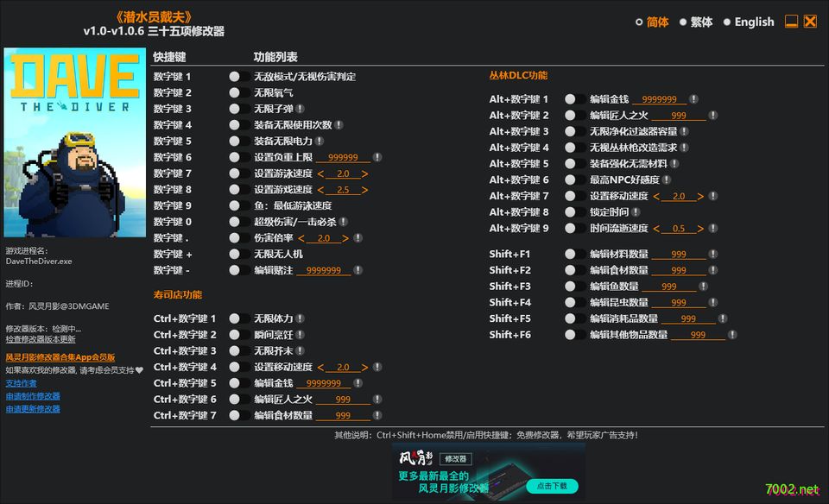Open info icon next to 无视丛林枪改造需求
The height and width of the screenshot is (504, 829).
[x=684, y=148]
